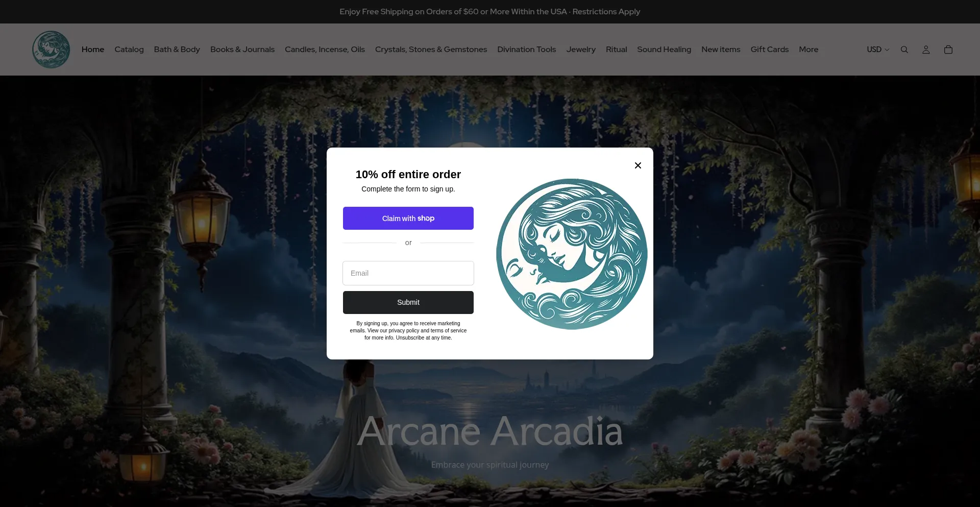980x507 pixels.
Task: Expand the More menu item
Action: pyautogui.click(x=808, y=50)
